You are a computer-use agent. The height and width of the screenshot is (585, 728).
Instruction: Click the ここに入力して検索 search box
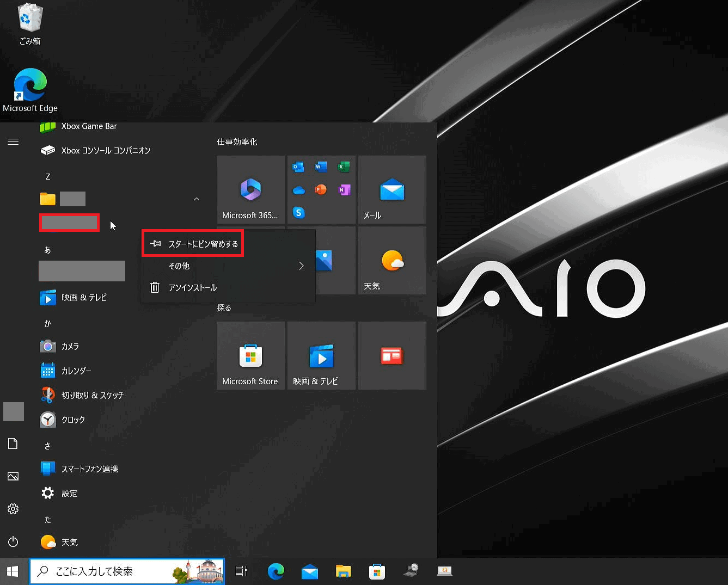(127, 571)
